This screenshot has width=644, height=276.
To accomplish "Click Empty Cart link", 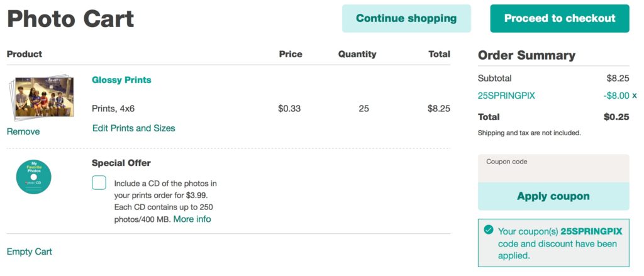I will (30, 251).
